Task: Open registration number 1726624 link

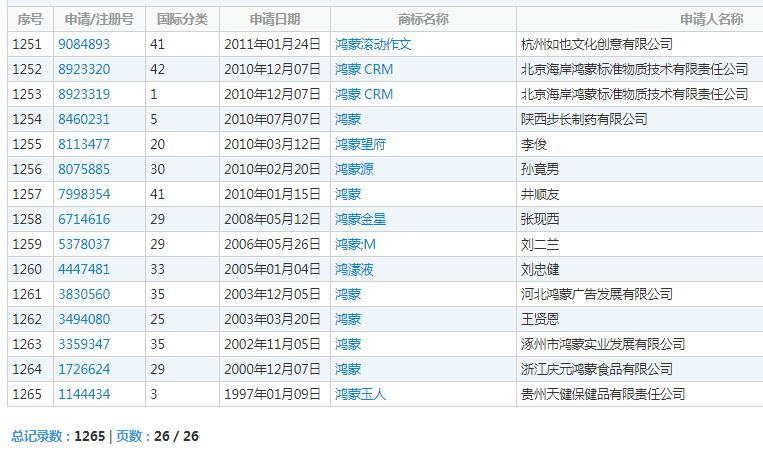Action: point(84,369)
